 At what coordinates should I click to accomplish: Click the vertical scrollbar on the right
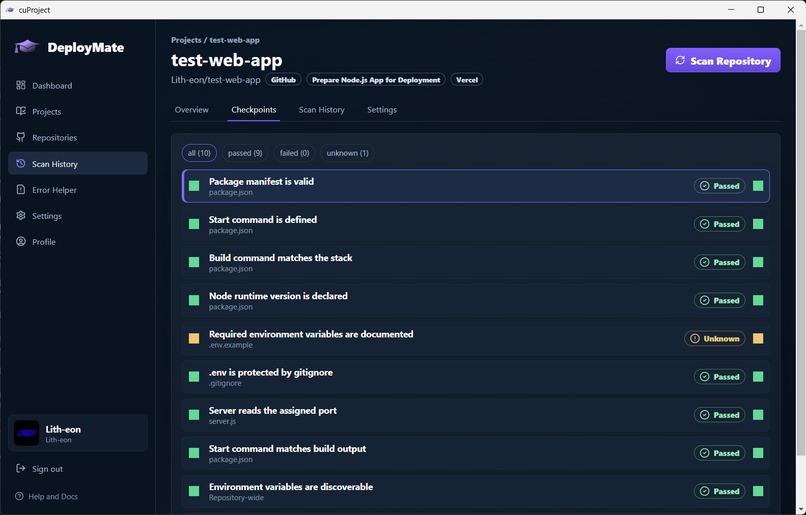801,242
